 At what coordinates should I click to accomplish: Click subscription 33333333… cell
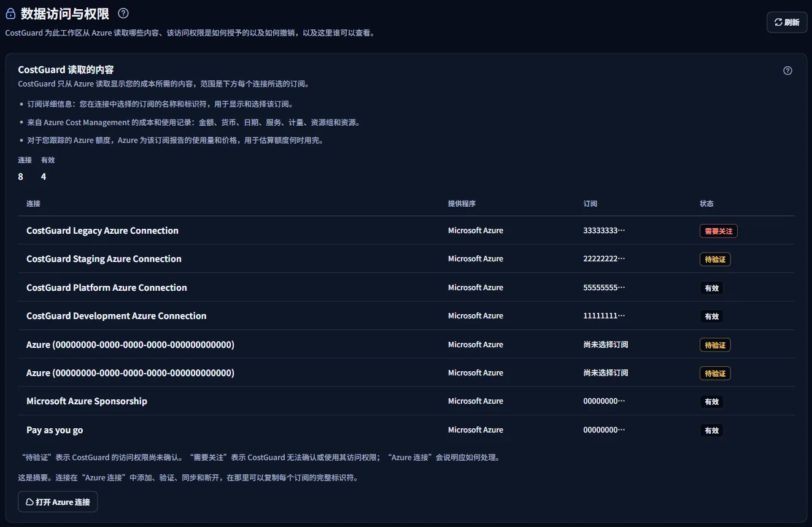click(604, 231)
